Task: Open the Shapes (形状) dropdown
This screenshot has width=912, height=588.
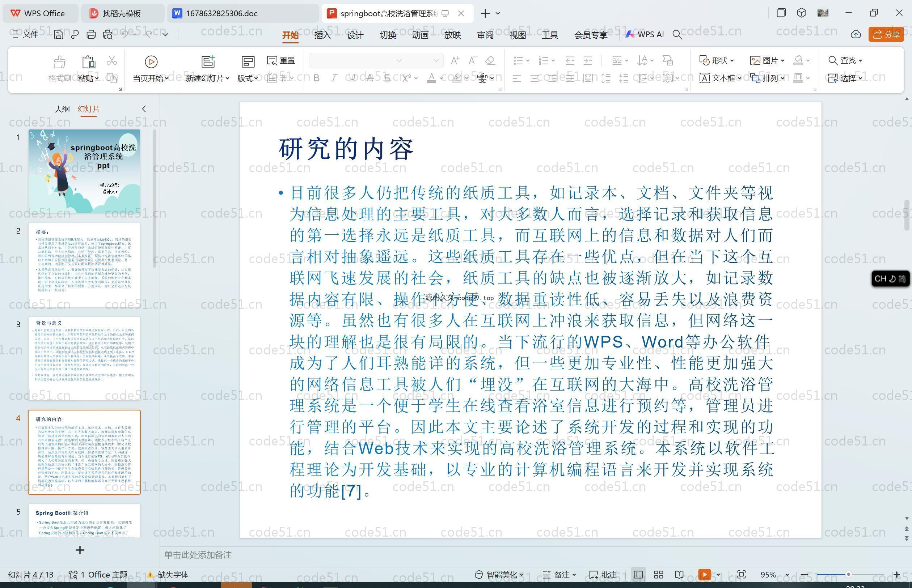Action: [716, 60]
